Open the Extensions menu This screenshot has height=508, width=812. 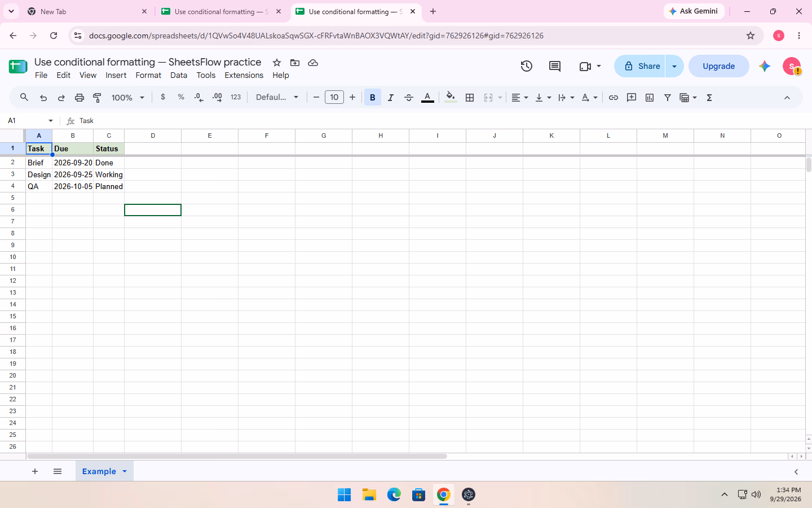tap(244, 75)
